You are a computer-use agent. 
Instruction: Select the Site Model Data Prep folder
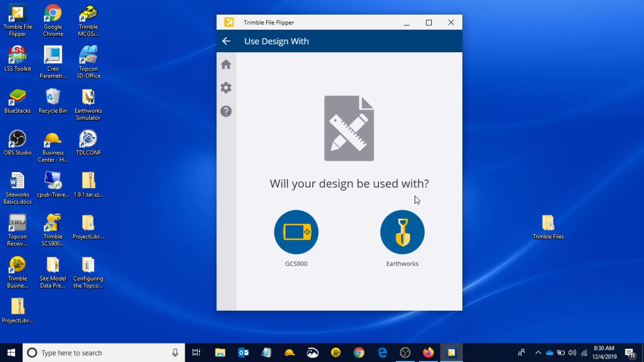pos(53,273)
